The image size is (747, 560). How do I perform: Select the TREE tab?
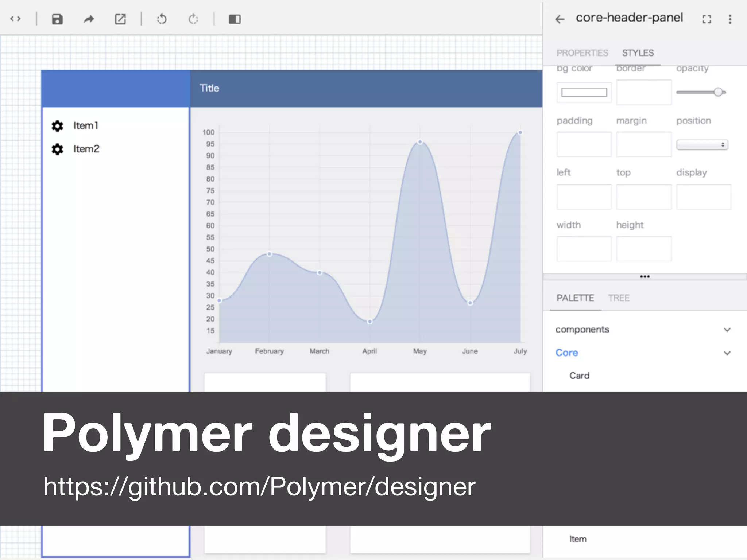(x=619, y=298)
